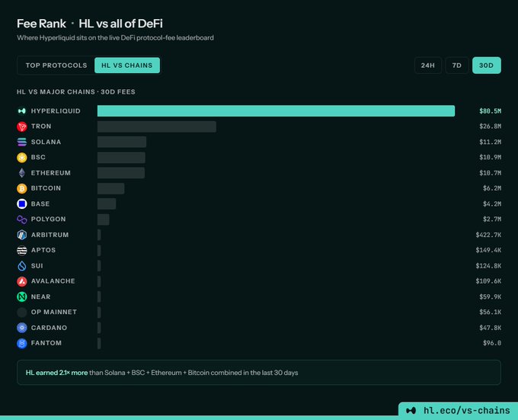This screenshot has height=420, width=518.
Task: Click the OP Mainnet chain icon
Action: (22, 313)
